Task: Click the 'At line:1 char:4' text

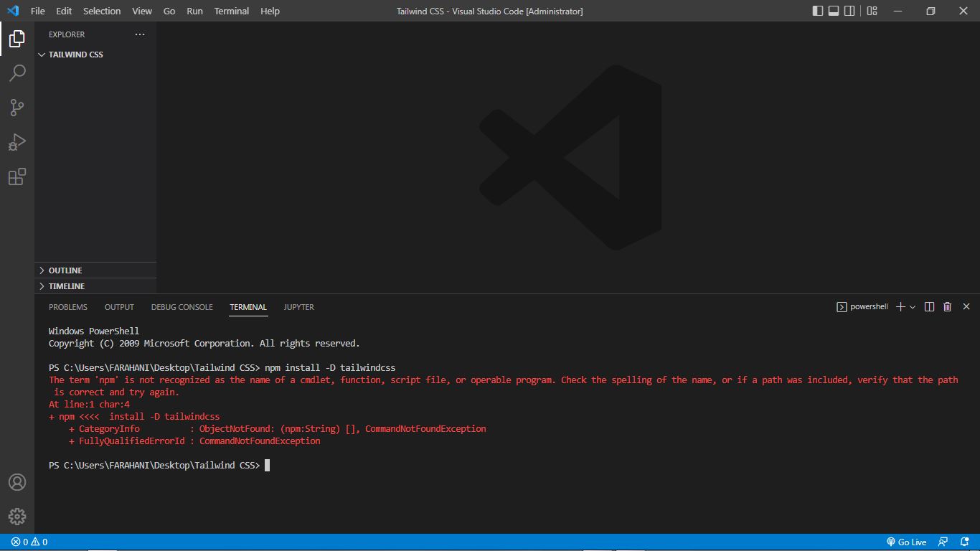Action: coord(89,405)
